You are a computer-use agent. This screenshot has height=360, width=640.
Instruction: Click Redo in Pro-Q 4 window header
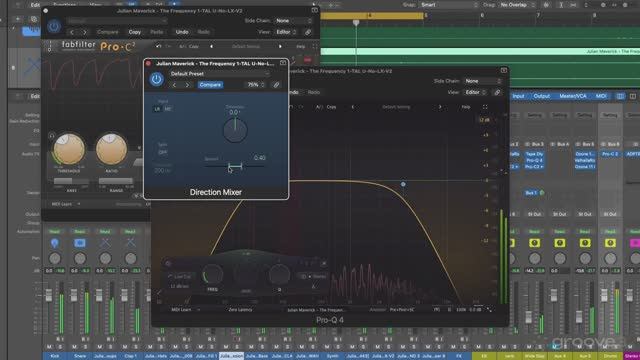[x=314, y=92]
